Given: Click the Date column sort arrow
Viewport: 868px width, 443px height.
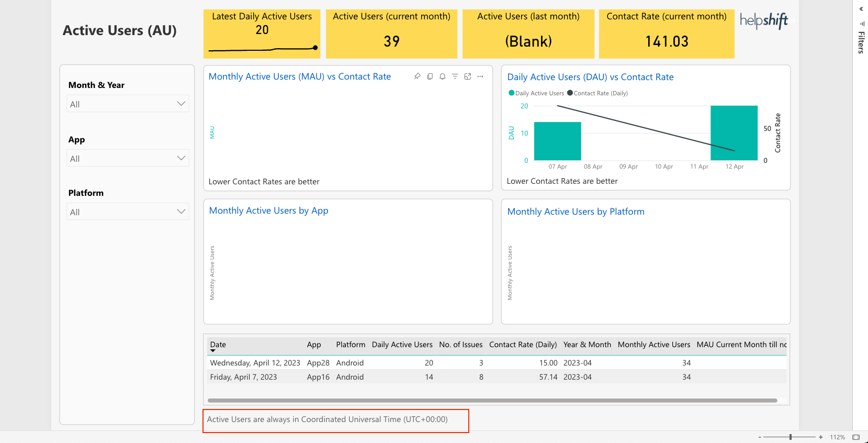Looking at the screenshot, I should pos(213,351).
